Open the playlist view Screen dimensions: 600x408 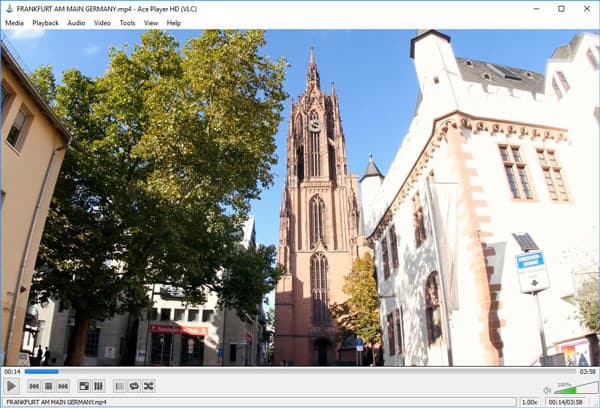(x=119, y=385)
